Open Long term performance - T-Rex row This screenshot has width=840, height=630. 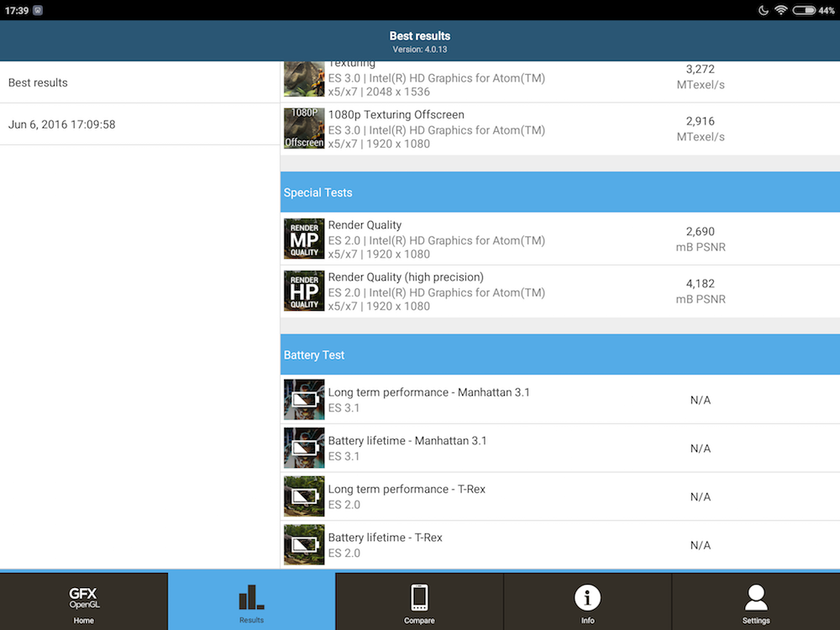[x=559, y=496]
